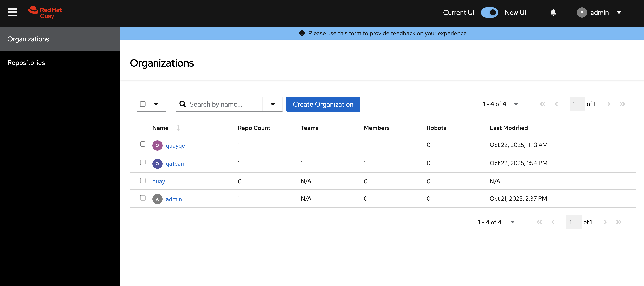This screenshot has height=286, width=644.
Task: Click the admin row avatar icon
Action: pos(157,199)
